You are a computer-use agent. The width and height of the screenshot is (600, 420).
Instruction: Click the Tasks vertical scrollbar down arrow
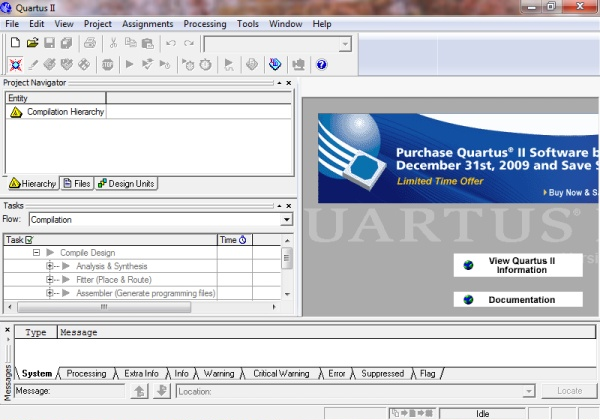(287, 294)
